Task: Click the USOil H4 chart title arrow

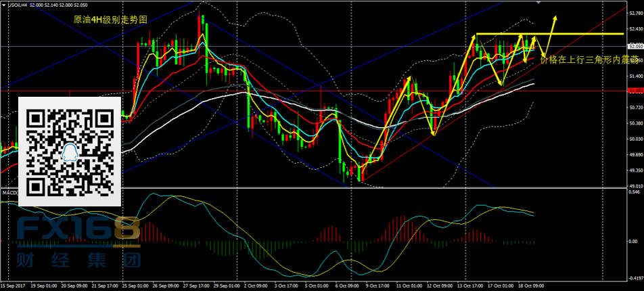Action: click(3, 5)
